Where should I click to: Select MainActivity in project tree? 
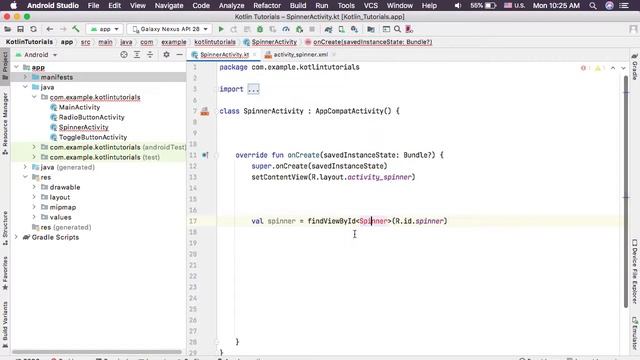79,107
